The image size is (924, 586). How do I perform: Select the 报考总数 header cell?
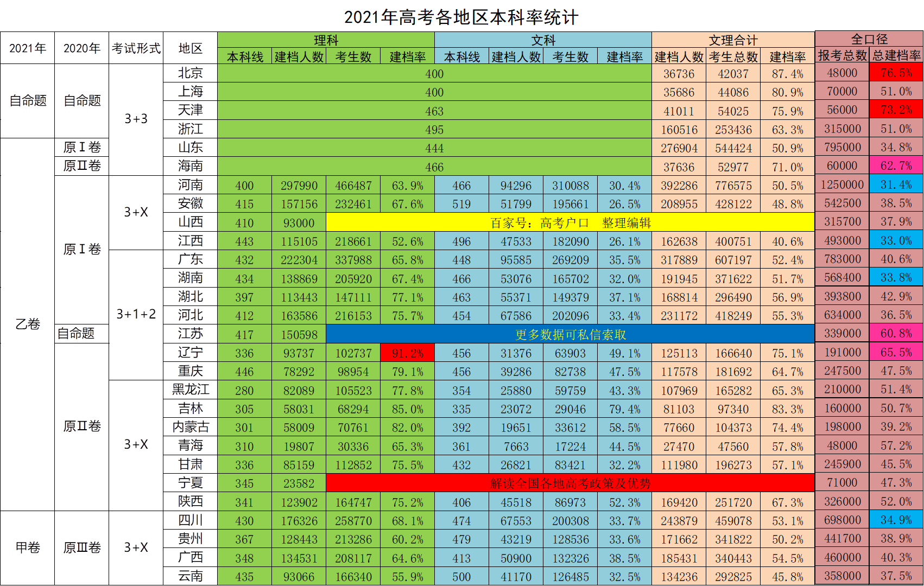click(842, 55)
